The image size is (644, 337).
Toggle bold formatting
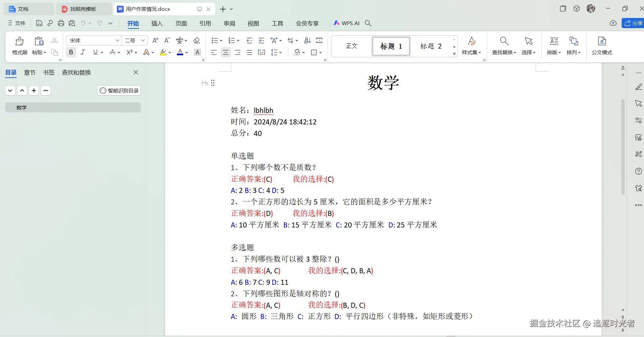(x=71, y=52)
